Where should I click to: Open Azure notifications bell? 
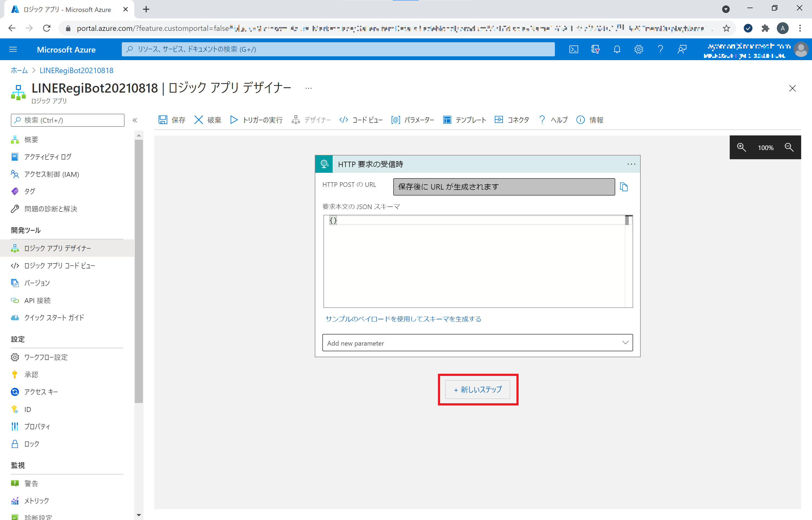click(x=617, y=49)
